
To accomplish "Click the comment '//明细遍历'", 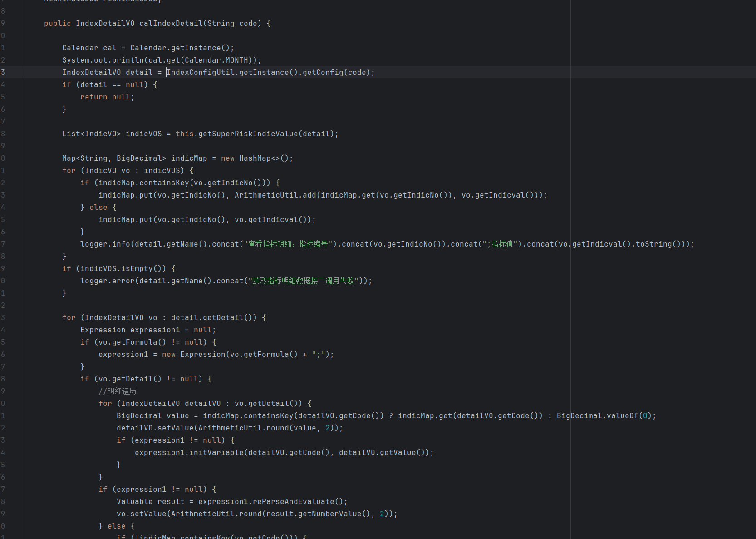I will 117,391.
